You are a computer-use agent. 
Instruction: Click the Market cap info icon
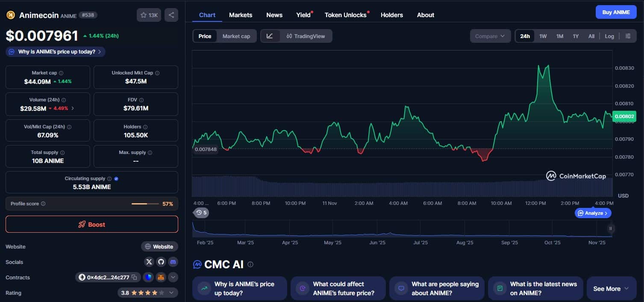pyautogui.click(x=61, y=73)
